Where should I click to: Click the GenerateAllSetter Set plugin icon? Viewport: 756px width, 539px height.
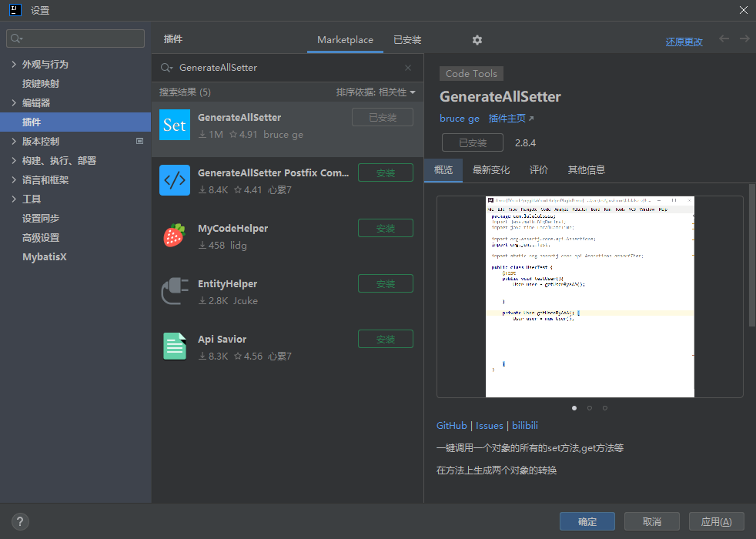pos(175,125)
